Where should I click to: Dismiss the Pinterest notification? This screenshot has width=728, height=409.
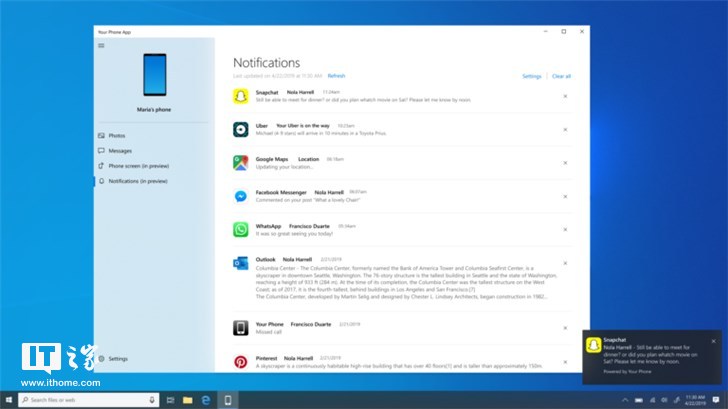click(x=565, y=362)
